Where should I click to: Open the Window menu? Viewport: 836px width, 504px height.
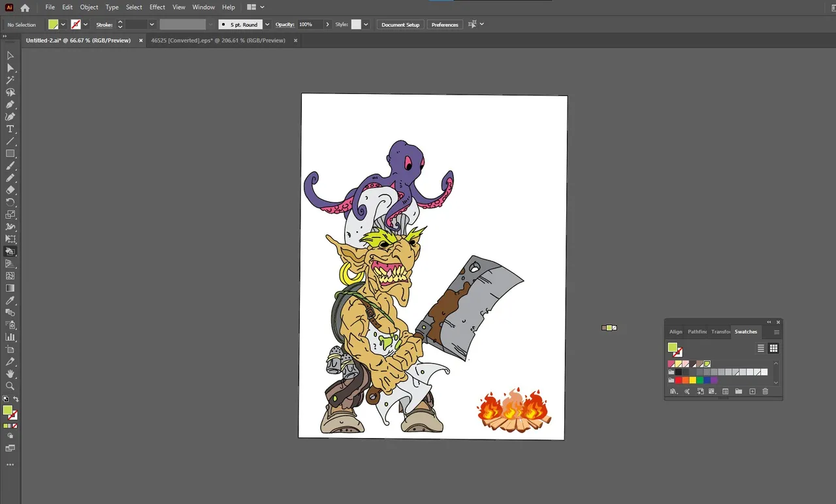click(204, 7)
